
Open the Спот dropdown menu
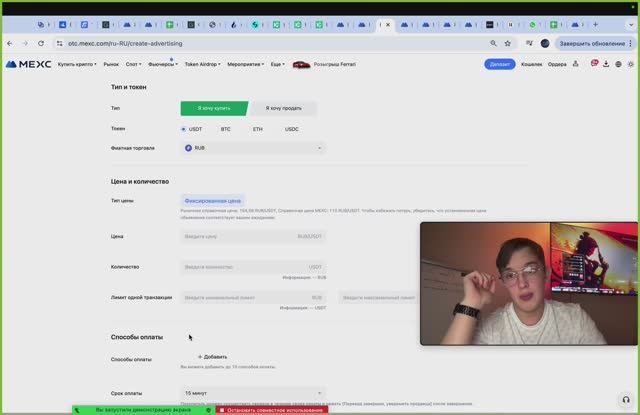click(133, 64)
